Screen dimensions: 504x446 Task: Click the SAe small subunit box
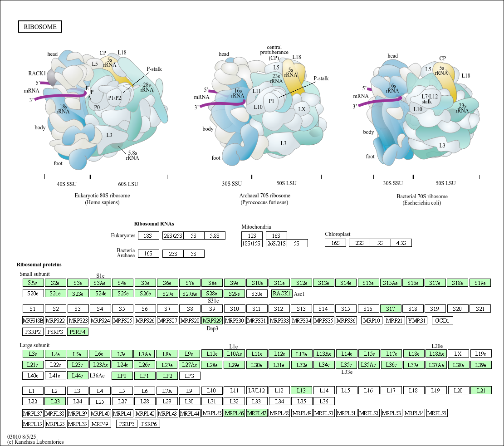[33, 283]
